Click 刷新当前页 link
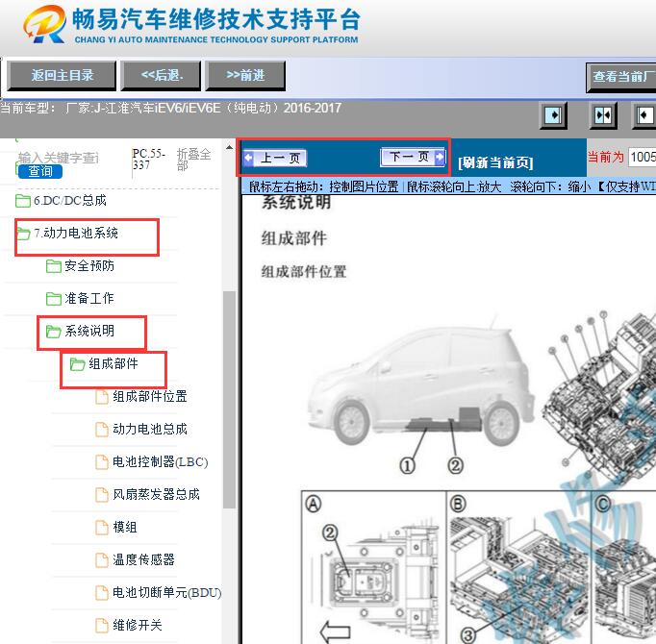This screenshot has width=656, height=644. 495,162
